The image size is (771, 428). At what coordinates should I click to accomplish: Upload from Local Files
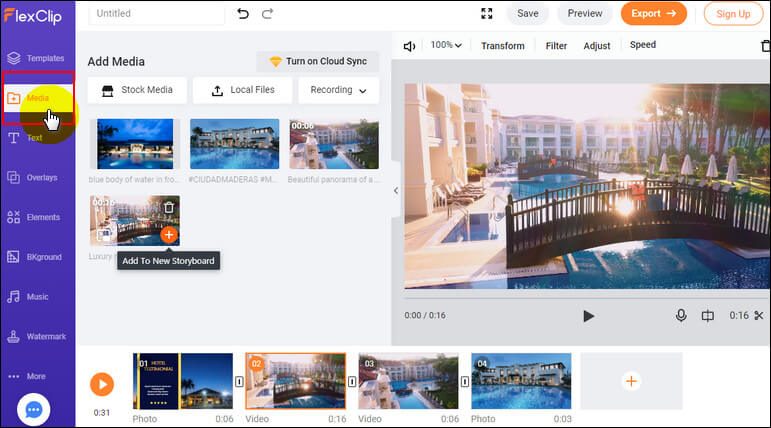coord(242,90)
